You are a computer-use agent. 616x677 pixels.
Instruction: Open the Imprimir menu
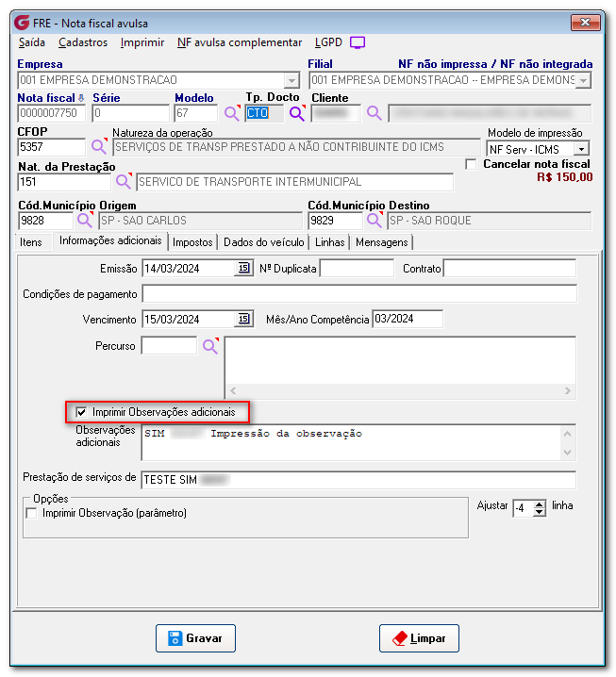142,42
